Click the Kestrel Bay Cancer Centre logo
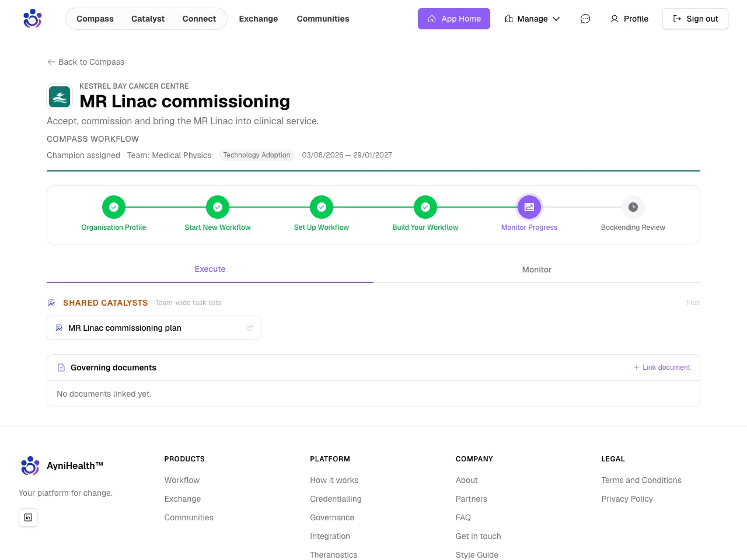 click(60, 97)
